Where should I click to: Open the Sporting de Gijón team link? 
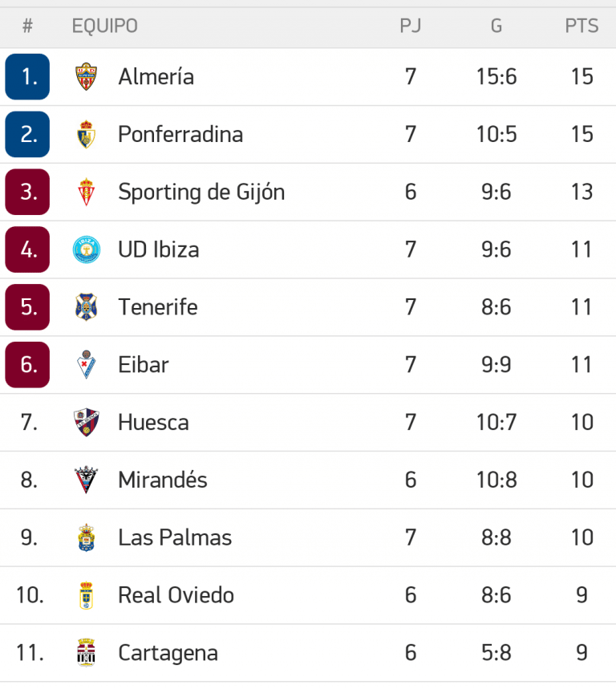click(201, 193)
